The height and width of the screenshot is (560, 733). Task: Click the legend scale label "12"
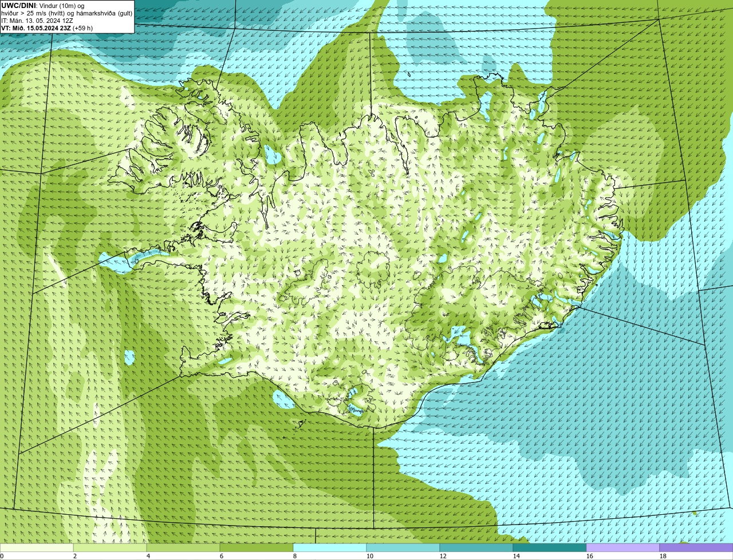click(x=443, y=556)
